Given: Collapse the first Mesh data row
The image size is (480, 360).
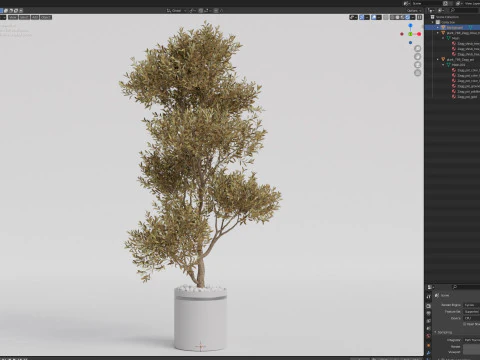Looking at the screenshot, I should (444, 38).
